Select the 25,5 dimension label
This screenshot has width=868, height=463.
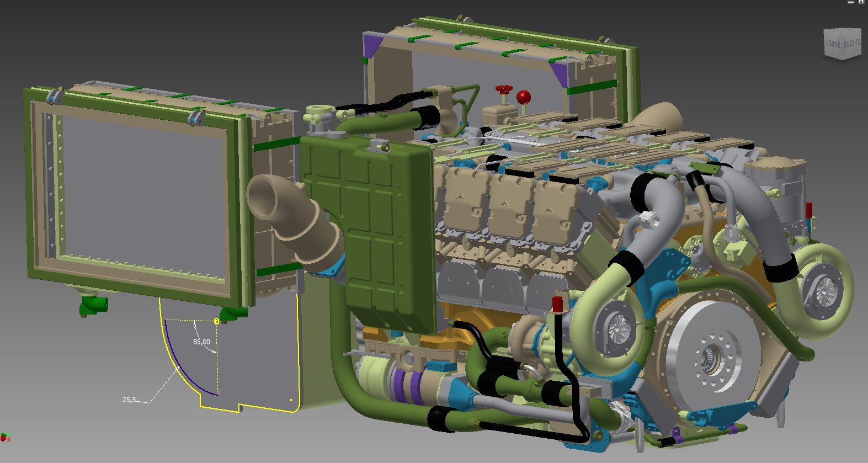pos(129,400)
